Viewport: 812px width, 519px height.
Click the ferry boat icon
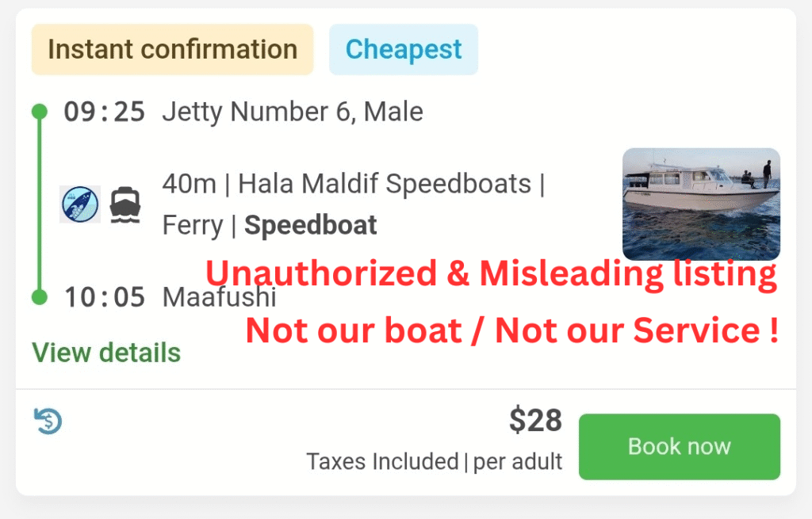pos(124,205)
